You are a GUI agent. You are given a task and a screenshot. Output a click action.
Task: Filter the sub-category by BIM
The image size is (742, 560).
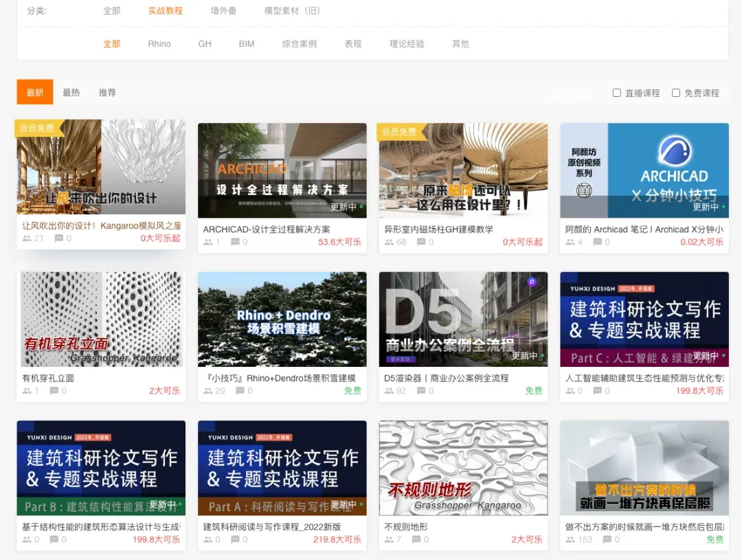point(247,43)
